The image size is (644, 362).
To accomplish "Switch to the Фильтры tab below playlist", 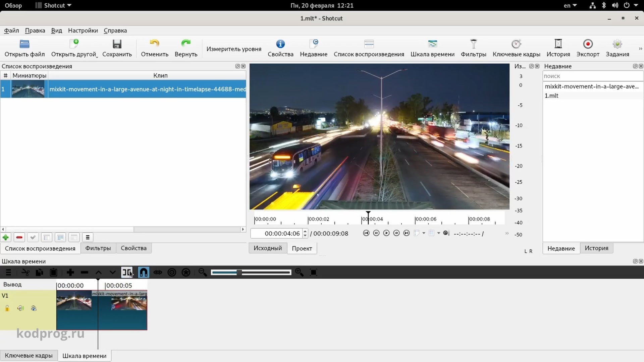I will click(x=98, y=248).
